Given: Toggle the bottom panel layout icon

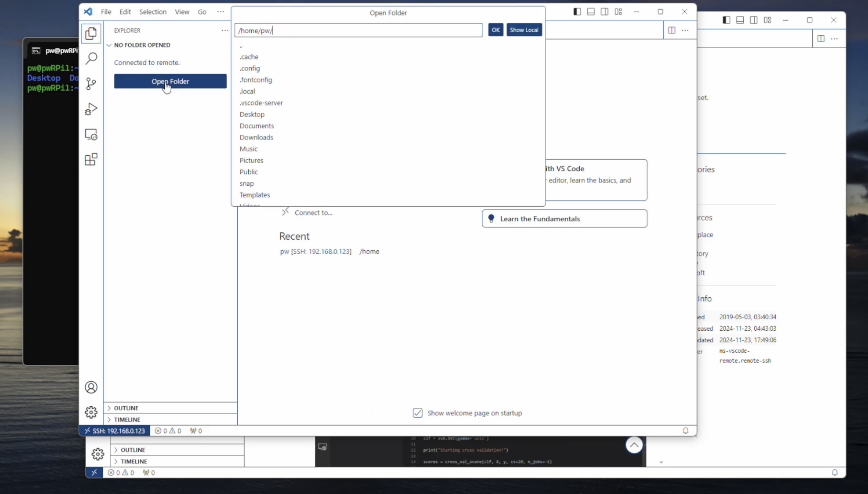Looking at the screenshot, I should pos(591,12).
